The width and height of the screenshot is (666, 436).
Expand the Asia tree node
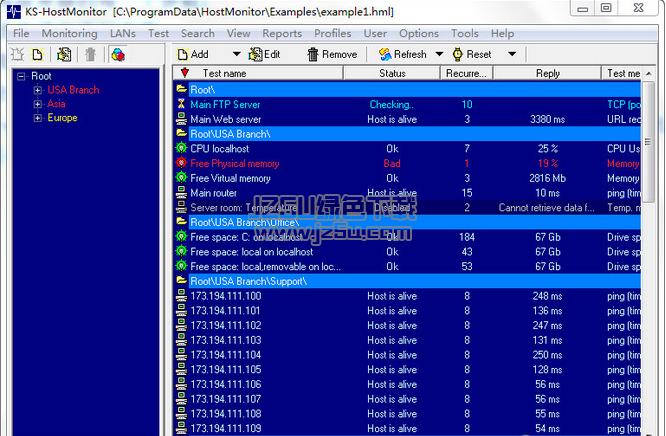point(38,104)
